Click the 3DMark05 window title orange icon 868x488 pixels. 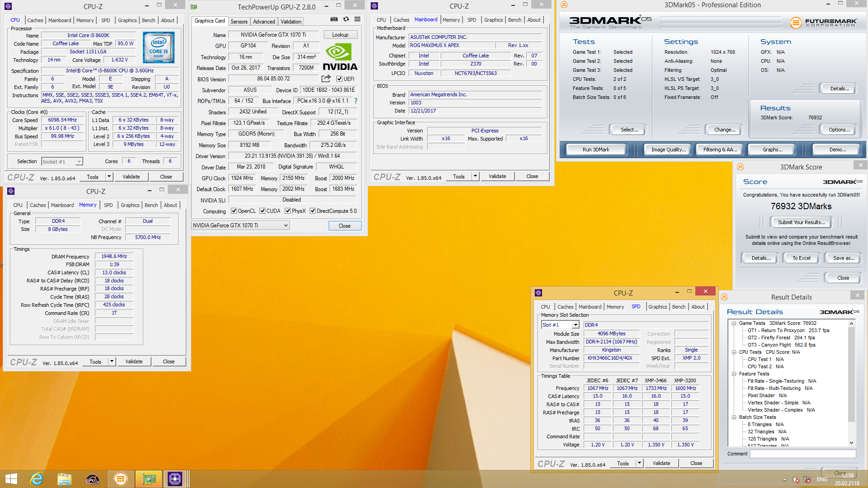click(564, 5)
